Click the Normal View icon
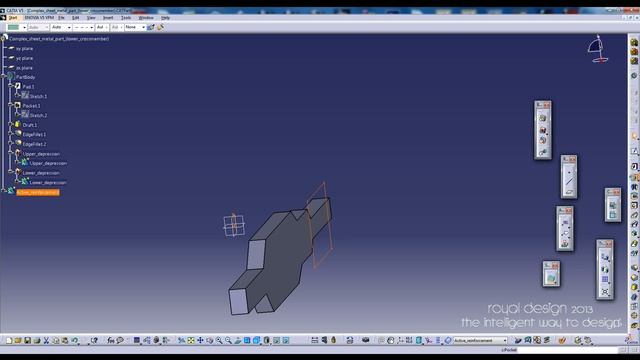 point(238,340)
